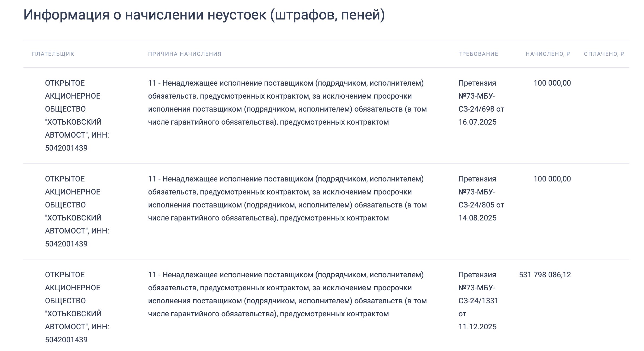The width and height of the screenshot is (644, 351).
Task: Click the ПРИЧИНА НАЧИСЛЕНИЯ column header
Action: click(x=185, y=54)
